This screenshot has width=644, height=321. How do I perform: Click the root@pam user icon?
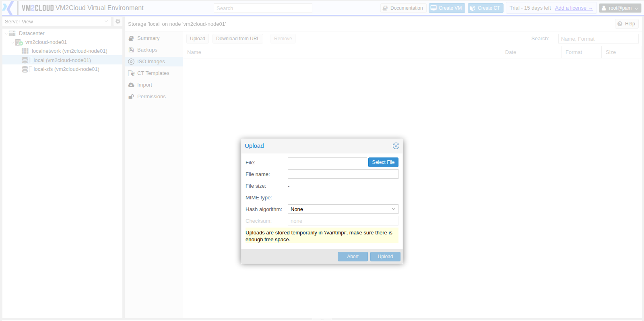[x=604, y=8]
